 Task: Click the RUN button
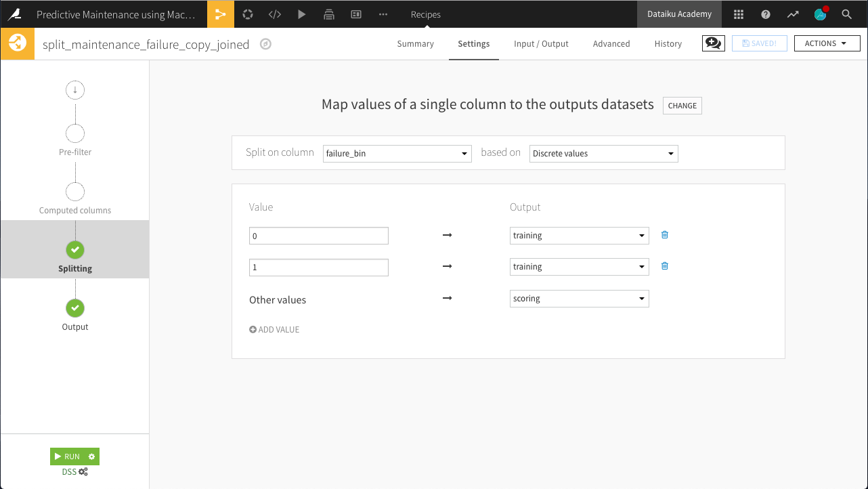click(x=68, y=456)
